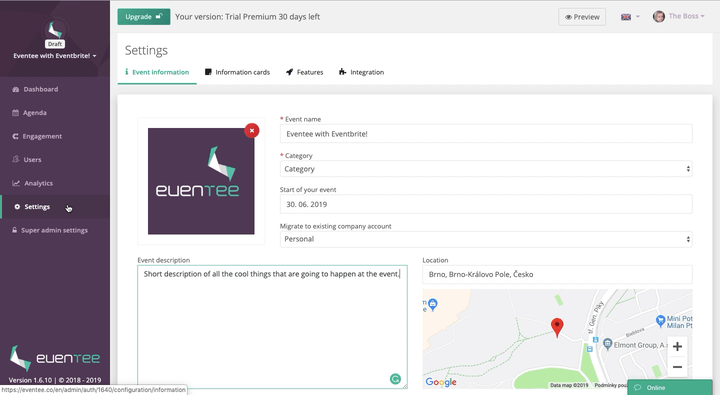Viewport: 720px width, 395px height.
Task: Open the Category dropdown
Action: (x=486, y=169)
